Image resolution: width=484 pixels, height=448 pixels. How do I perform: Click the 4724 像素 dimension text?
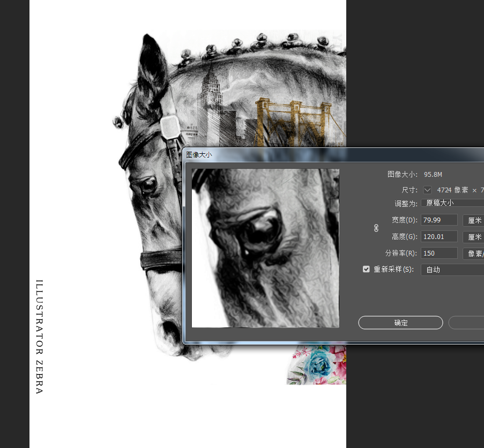pos(452,190)
